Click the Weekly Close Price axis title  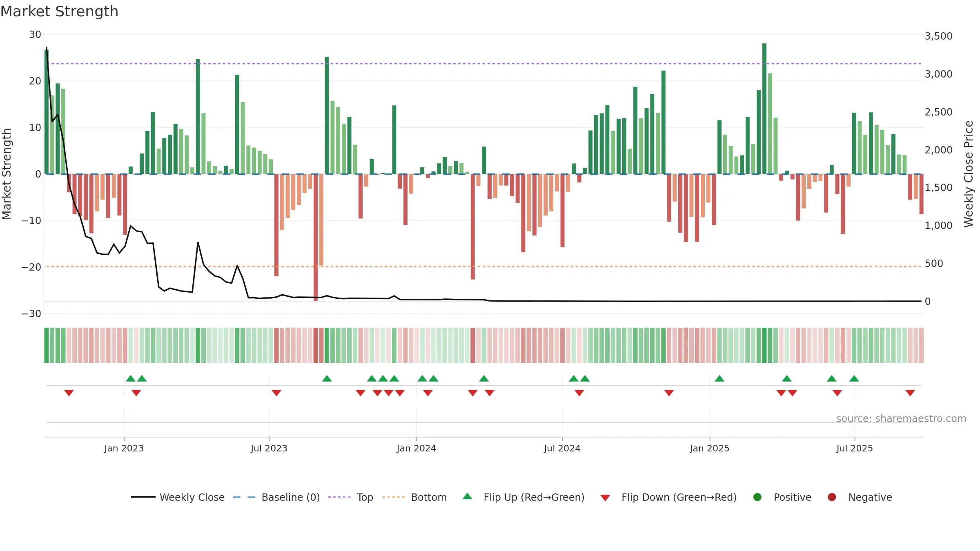click(969, 174)
